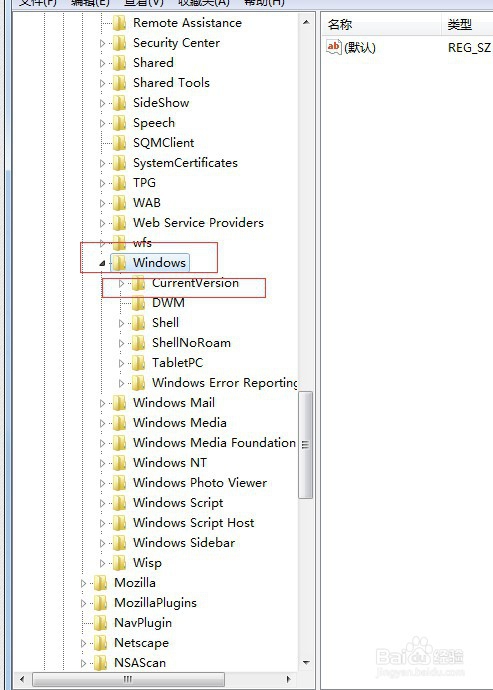493x690 pixels.
Task: Collapse the expanded Windows key
Action: point(102,263)
